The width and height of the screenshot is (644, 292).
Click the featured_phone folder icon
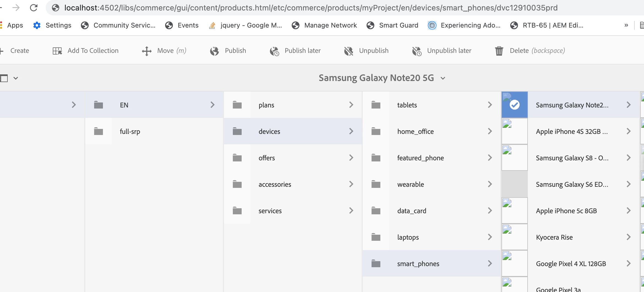(376, 158)
